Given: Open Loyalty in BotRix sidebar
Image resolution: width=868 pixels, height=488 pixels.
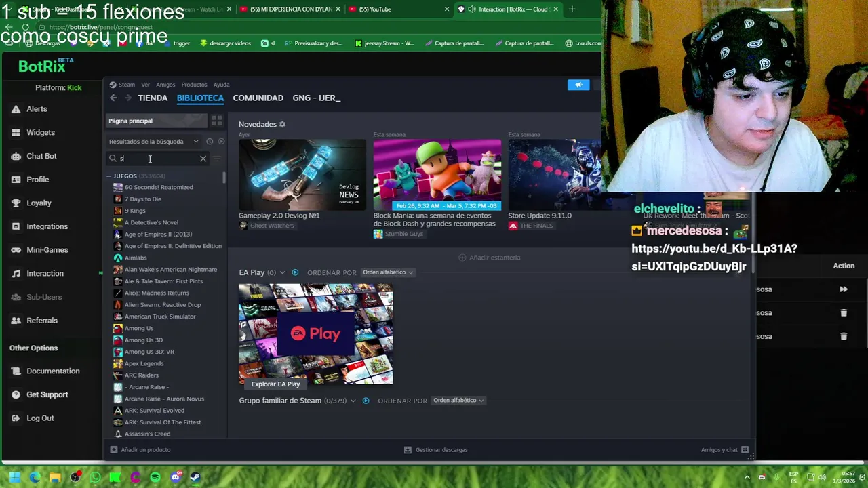Looking at the screenshot, I should 39,203.
